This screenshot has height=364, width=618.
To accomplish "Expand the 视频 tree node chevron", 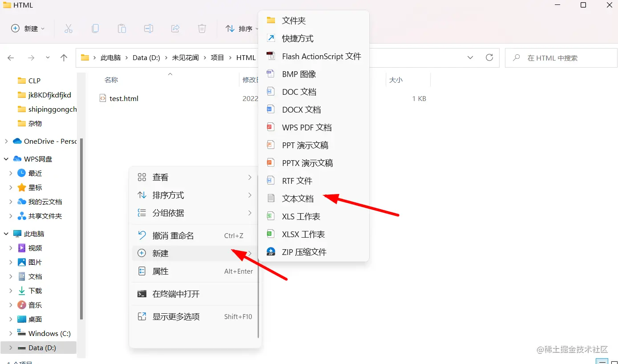I will pos(11,248).
